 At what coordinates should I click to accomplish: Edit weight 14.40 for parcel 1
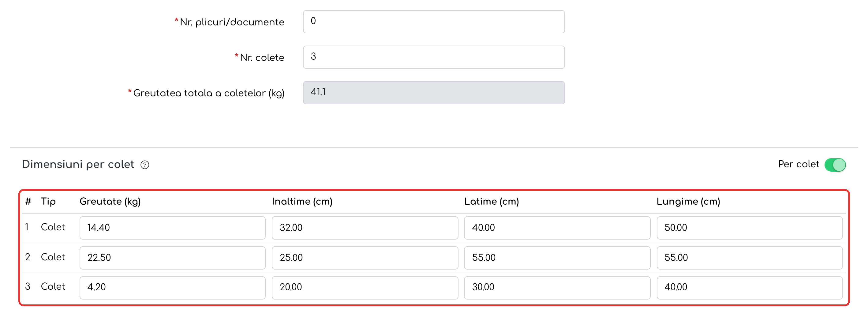[x=173, y=228]
